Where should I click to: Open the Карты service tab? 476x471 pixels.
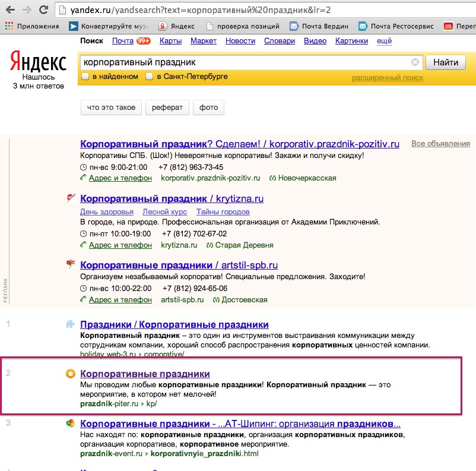tap(170, 41)
